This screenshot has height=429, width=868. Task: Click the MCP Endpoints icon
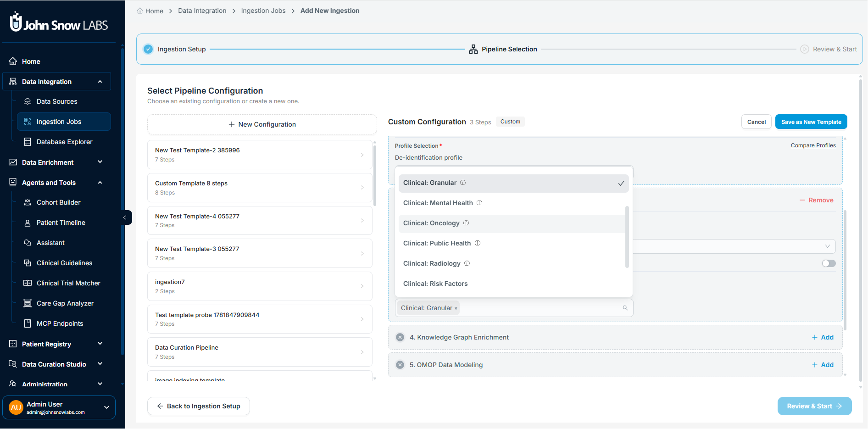[x=28, y=323]
